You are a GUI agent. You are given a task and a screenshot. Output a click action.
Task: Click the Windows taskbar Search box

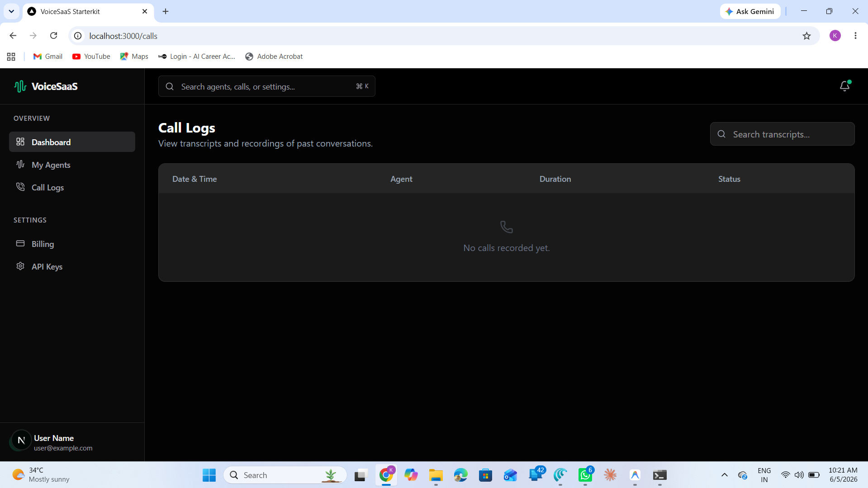click(285, 475)
